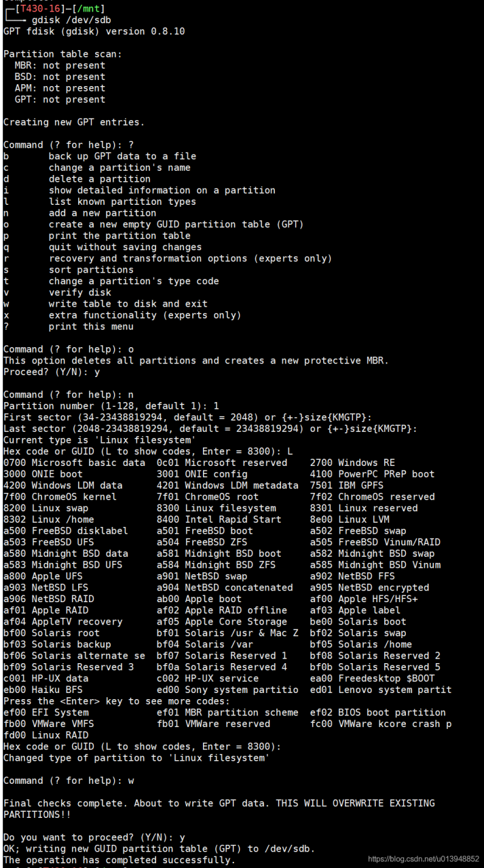Click the 'list known partition types' help entry

tap(122, 201)
